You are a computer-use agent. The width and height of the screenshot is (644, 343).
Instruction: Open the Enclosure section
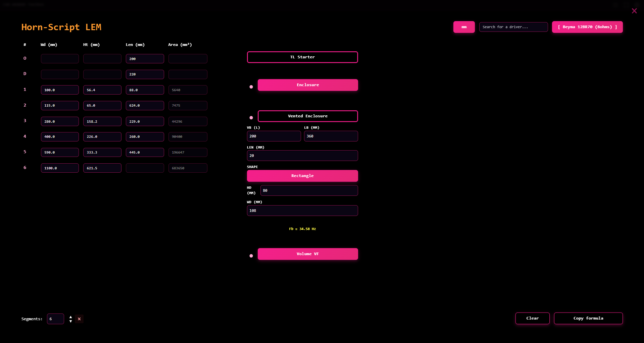coord(307,85)
